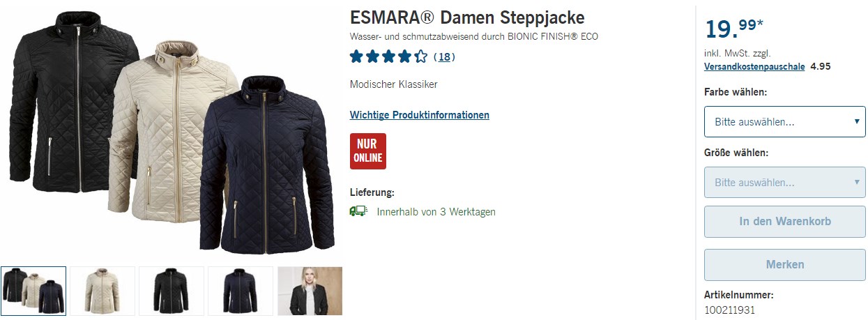This screenshot has height=320, width=868.
Task: Open the Versandkostenpauschale link
Action: point(754,67)
